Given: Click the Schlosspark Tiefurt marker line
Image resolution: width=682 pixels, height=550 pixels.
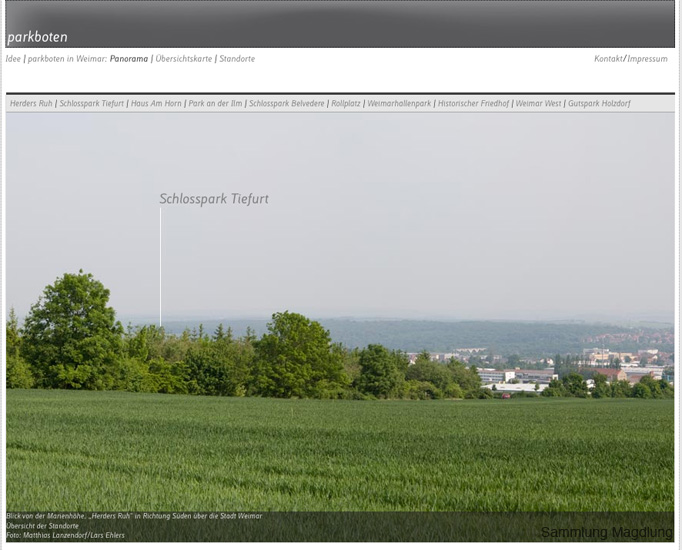Looking at the screenshot, I should [x=160, y=267].
